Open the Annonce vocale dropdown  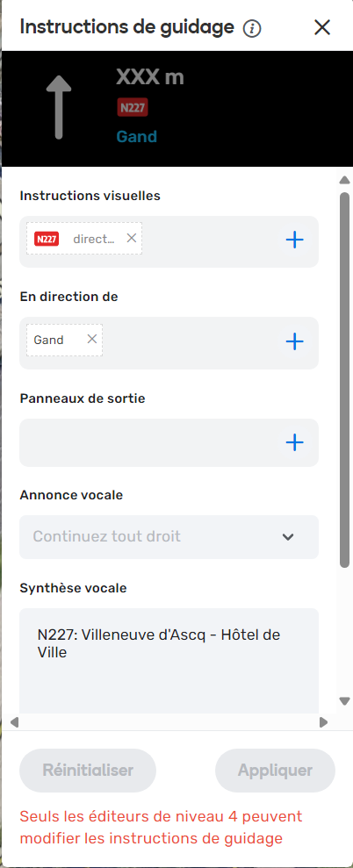tap(169, 537)
